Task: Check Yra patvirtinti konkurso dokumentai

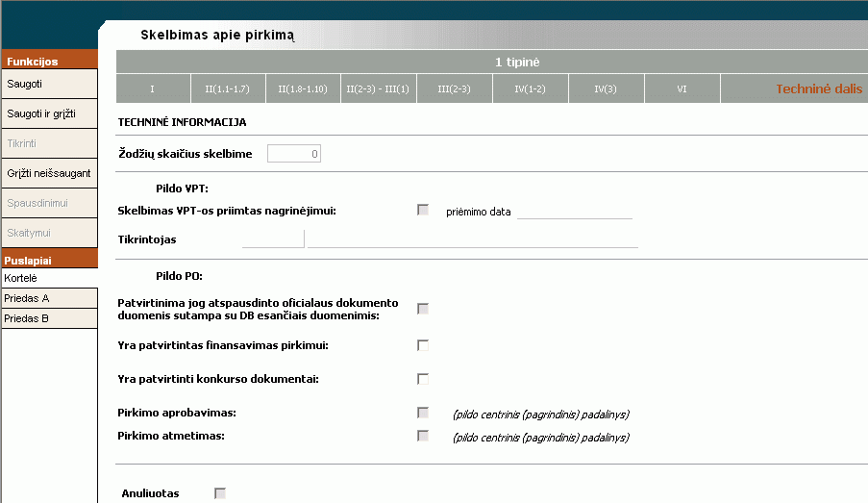Action: (423, 379)
